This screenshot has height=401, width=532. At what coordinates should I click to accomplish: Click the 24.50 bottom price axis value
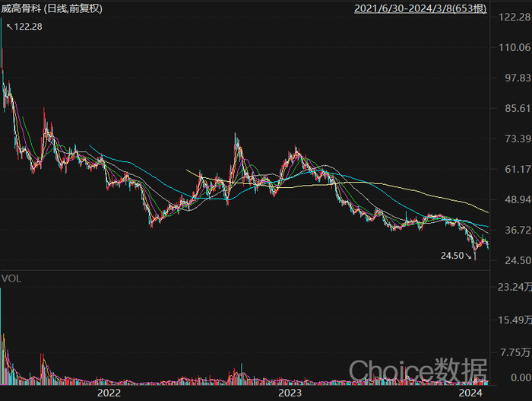518,261
